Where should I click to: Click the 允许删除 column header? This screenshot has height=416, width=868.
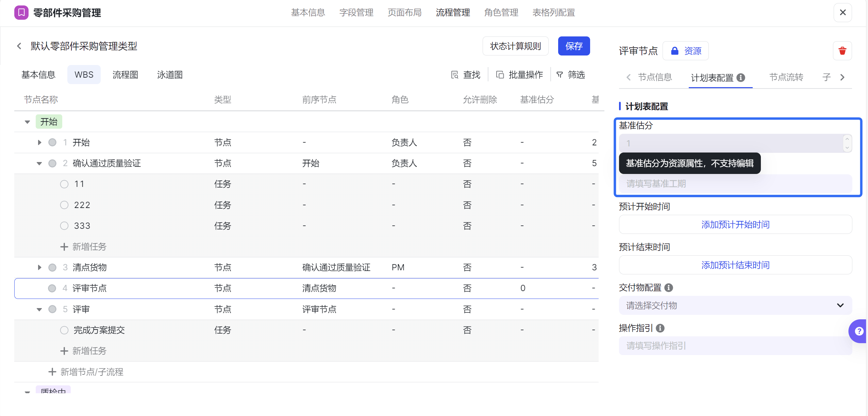click(x=480, y=99)
